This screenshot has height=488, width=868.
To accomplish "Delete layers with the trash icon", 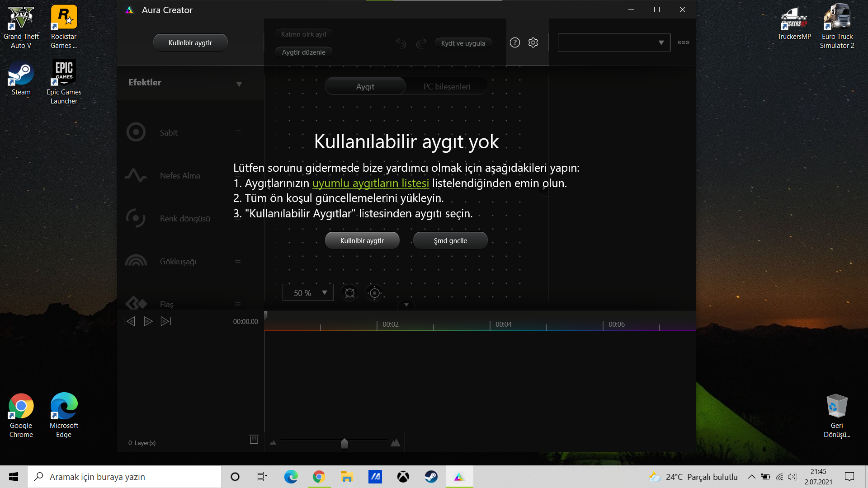I will click(254, 439).
